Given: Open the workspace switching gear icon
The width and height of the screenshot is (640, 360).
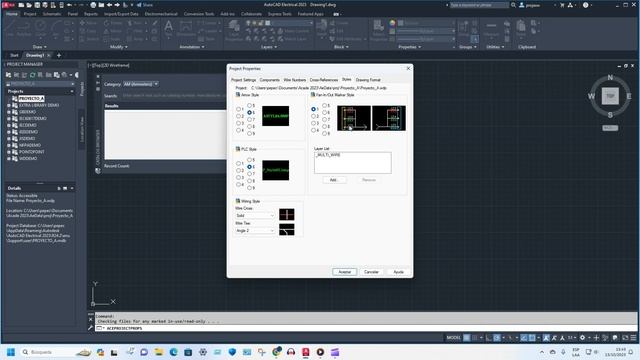Looking at the screenshot, I should (582, 338).
